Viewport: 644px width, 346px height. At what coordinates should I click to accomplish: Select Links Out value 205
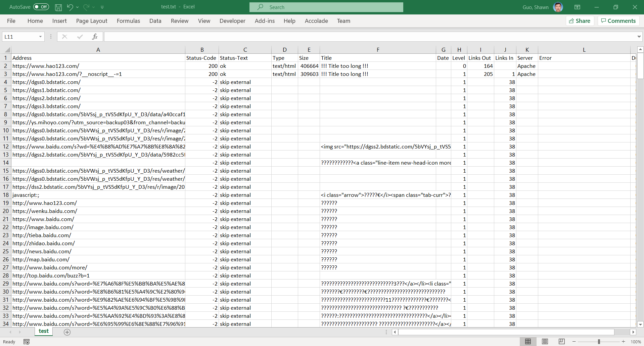click(480, 74)
